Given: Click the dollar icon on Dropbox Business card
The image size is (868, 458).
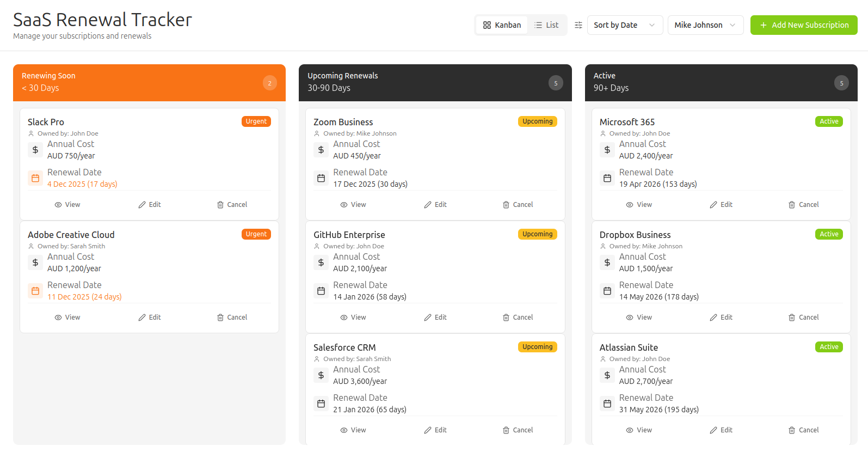Looking at the screenshot, I should tap(607, 262).
